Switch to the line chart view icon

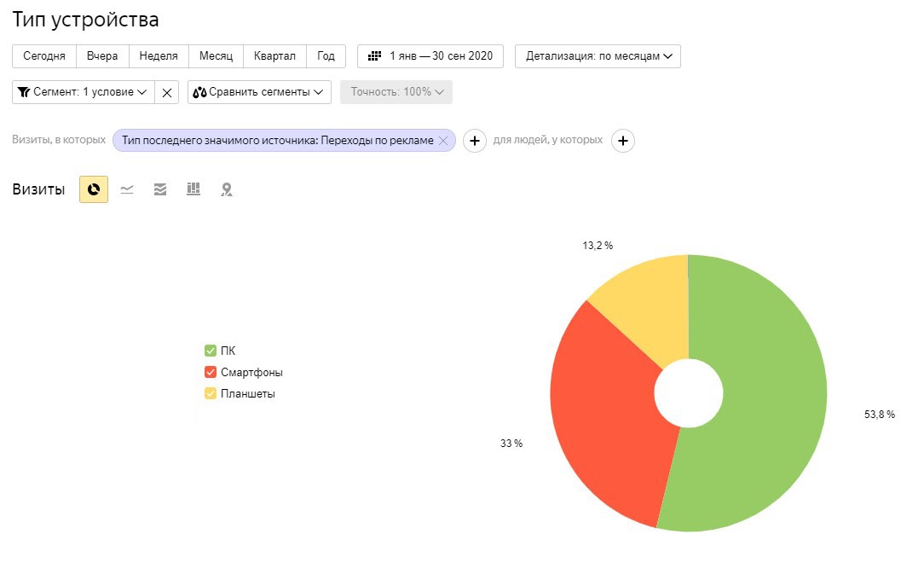point(127,189)
